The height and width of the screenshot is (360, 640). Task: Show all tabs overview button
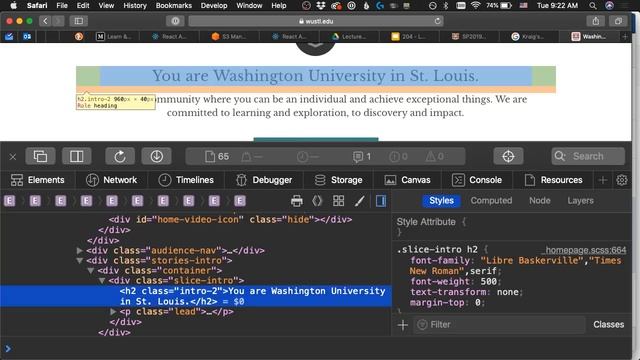pyautogui.click(x=618, y=21)
